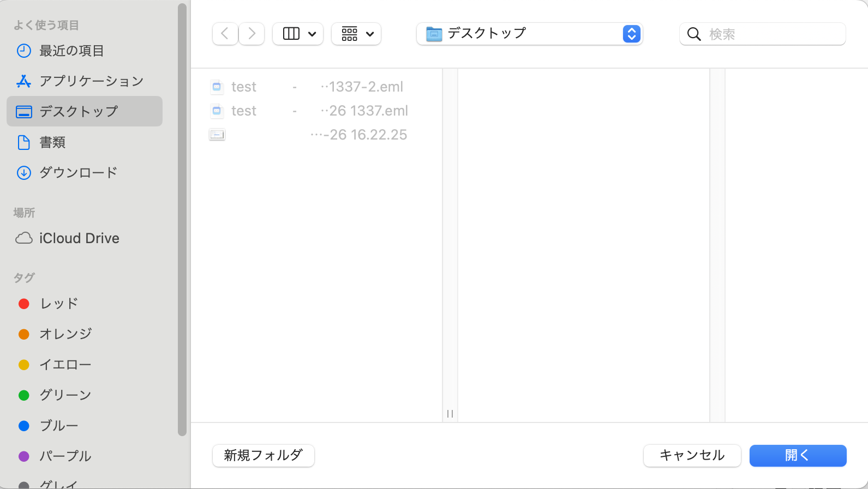Expand the grouping options chevron
This screenshot has height=489, width=868.
(x=370, y=34)
